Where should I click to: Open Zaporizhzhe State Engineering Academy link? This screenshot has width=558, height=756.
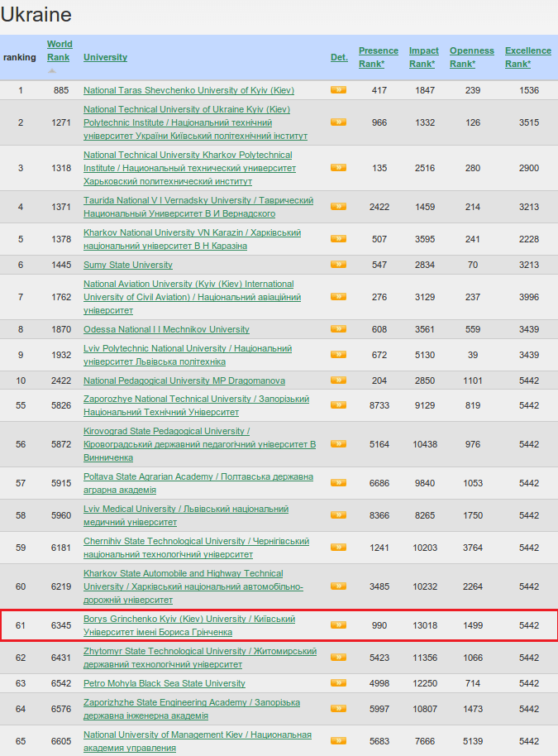(192, 709)
